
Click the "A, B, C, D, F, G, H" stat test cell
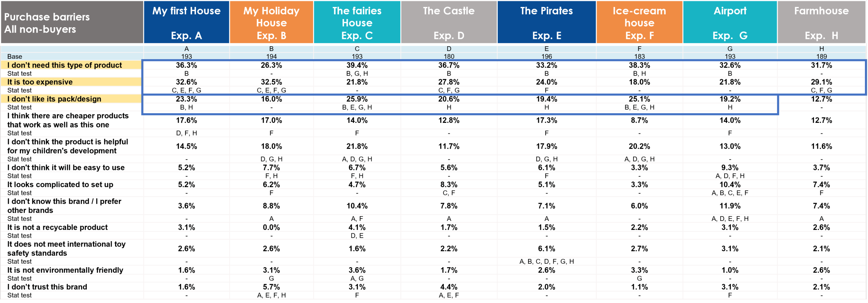(x=546, y=261)
